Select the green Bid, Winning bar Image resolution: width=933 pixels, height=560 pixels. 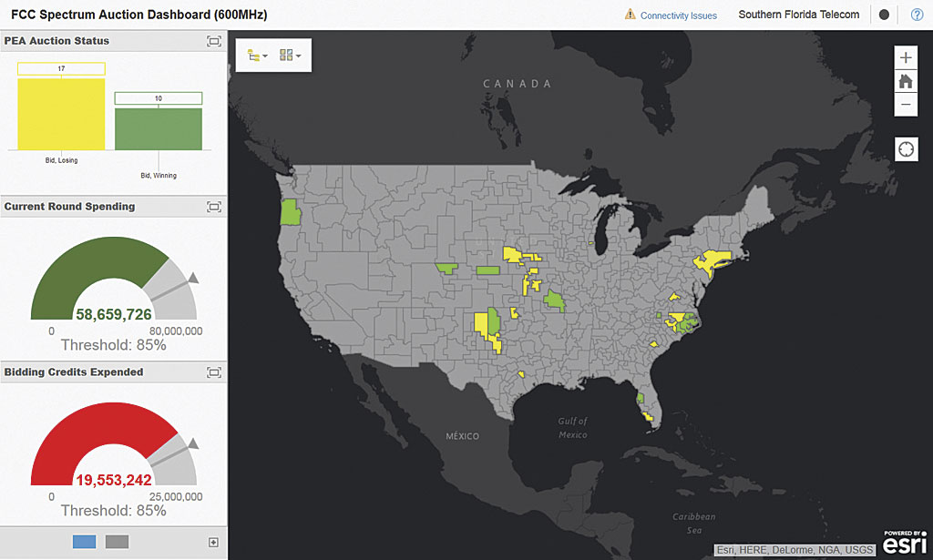click(159, 129)
